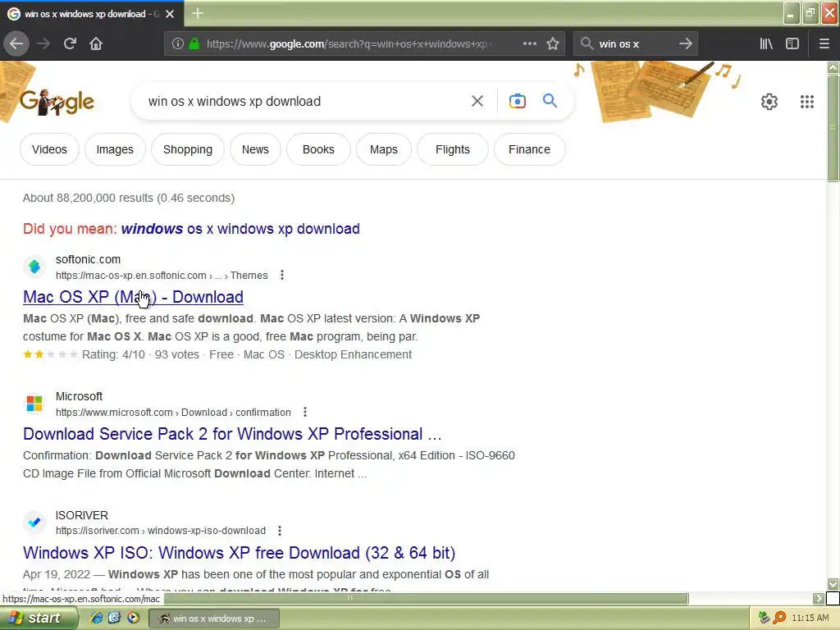Click the 'windows os x windows xp download' suggestion
840x630 pixels.
[x=240, y=229]
